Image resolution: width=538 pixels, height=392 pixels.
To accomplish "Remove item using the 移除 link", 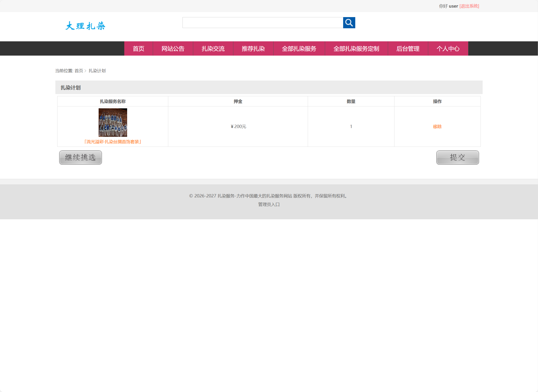I will pyautogui.click(x=437, y=126).
